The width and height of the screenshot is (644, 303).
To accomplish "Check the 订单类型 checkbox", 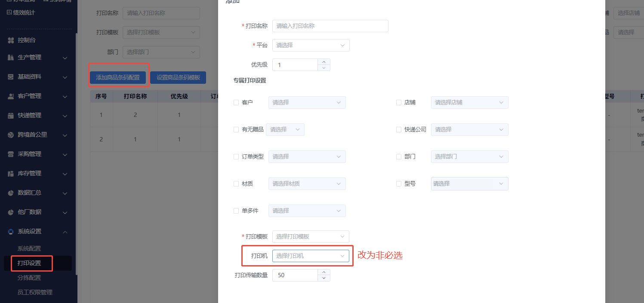I will (236, 156).
